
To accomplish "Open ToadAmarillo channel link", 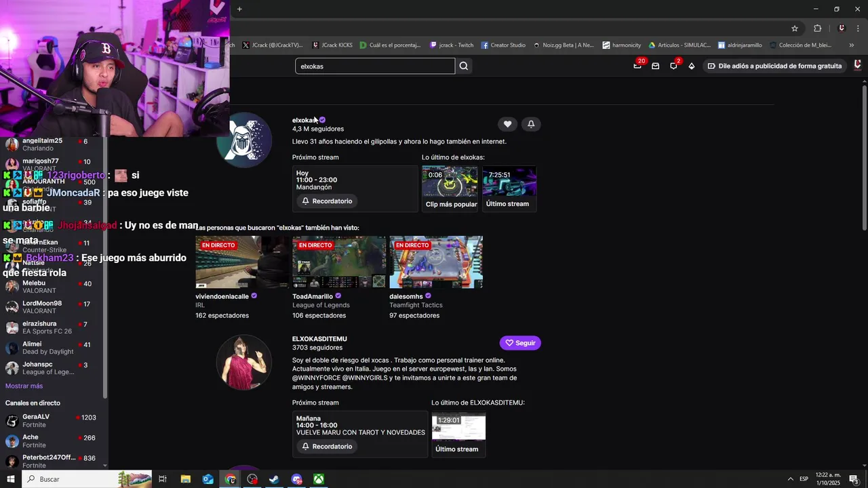I will click(x=313, y=296).
